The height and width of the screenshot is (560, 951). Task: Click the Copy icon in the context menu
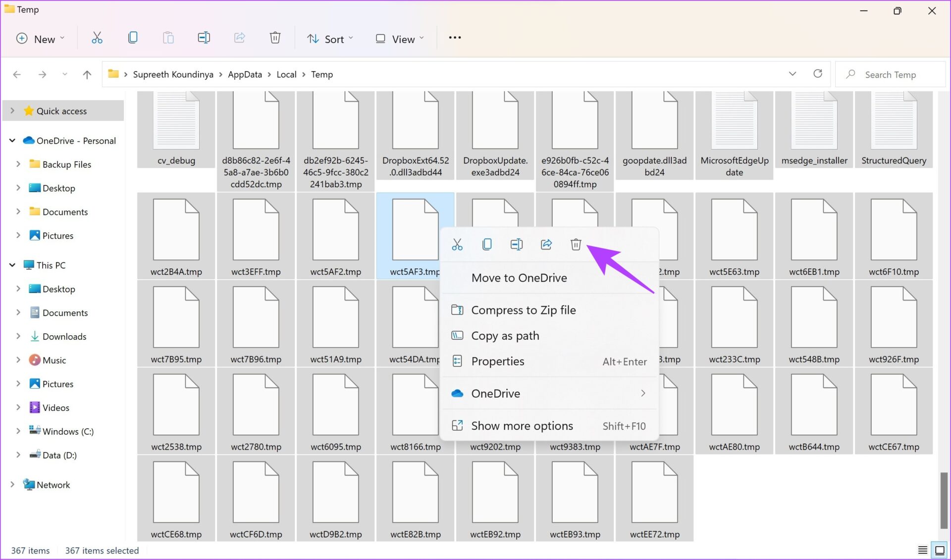pyautogui.click(x=487, y=244)
